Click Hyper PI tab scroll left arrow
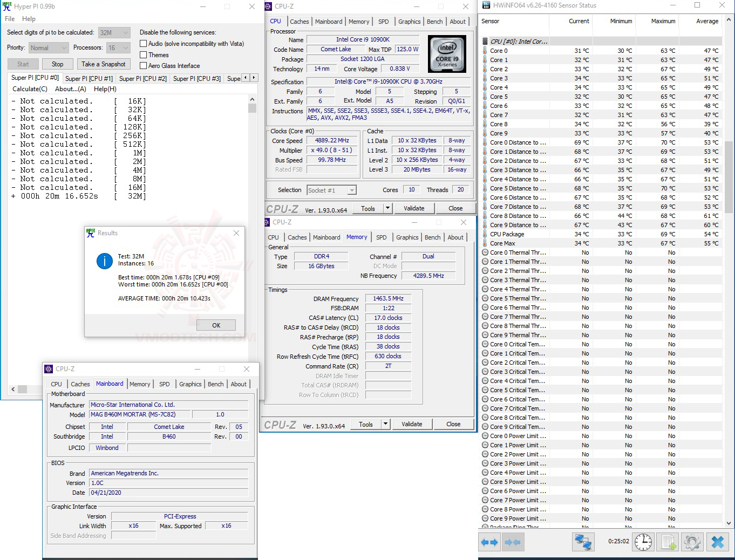The width and height of the screenshot is (735, 560). coord(246,78)
